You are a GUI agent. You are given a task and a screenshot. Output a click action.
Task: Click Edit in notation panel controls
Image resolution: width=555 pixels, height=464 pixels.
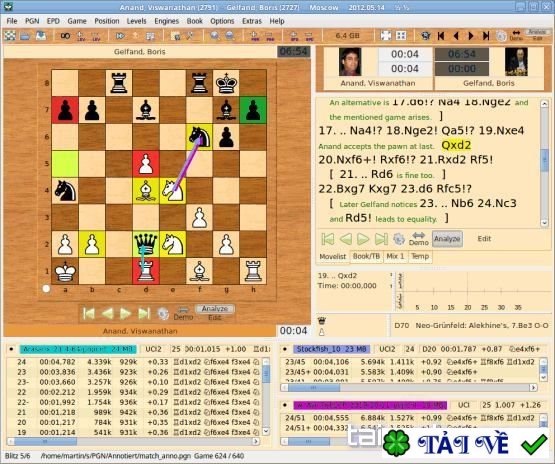[x=484, y=239]
